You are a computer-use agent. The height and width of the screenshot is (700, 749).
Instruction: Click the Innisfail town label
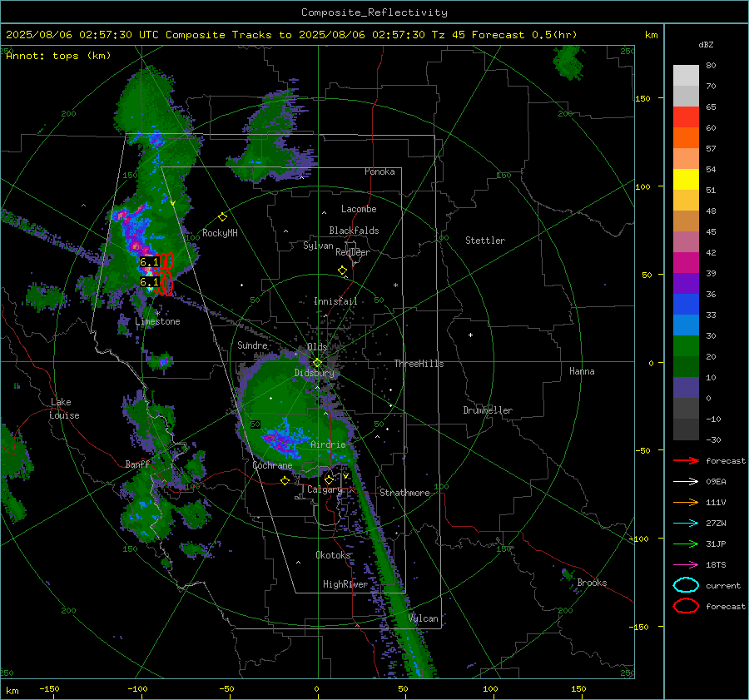click(335, 301)
